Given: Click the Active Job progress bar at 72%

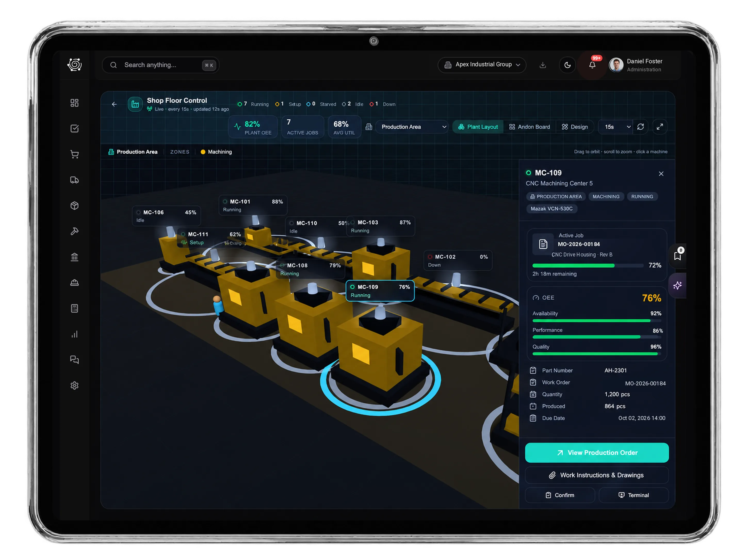Looking at the screenshot, I should (x=588, y=266).
